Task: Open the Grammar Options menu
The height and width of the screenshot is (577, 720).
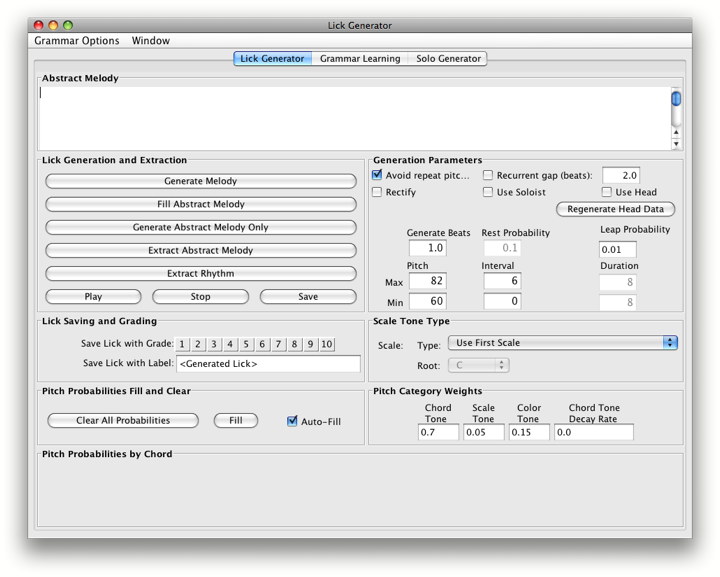Action: click(x=76, y=41)
